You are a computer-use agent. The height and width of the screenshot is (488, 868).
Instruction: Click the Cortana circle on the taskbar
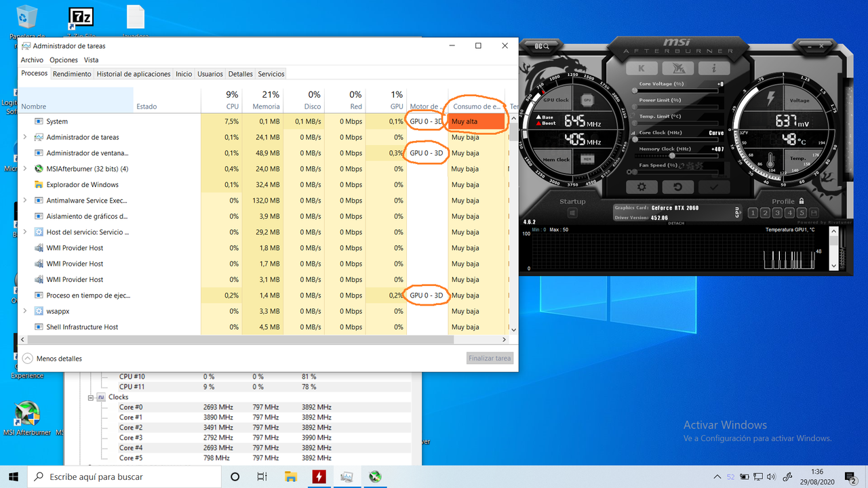(235, 476)
